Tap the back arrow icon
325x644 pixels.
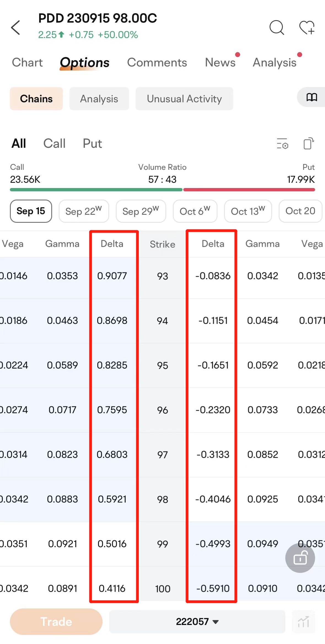coord(16,28)
